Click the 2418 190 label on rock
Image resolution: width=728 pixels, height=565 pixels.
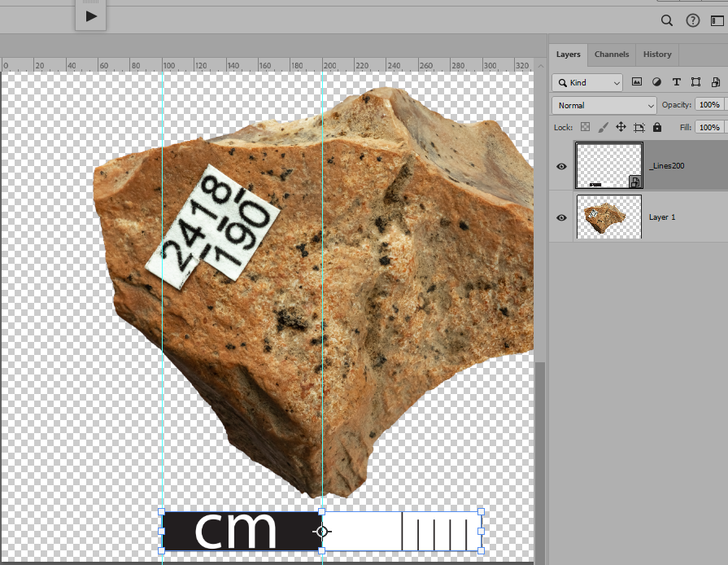click(212, 227)
